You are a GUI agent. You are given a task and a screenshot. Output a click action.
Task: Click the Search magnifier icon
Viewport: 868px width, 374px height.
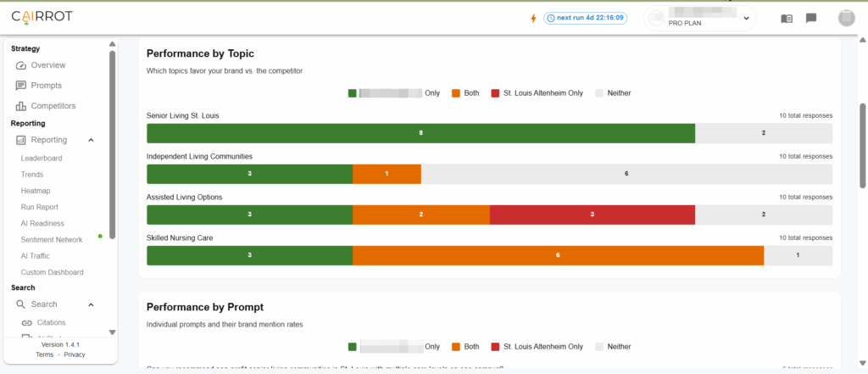[21, 304]
